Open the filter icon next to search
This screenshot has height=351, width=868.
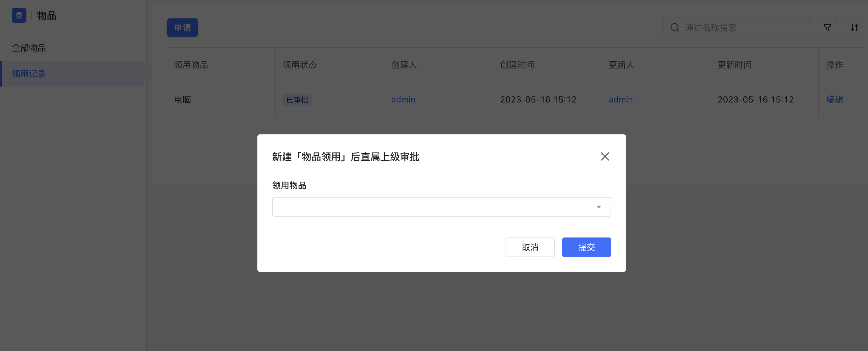pos(827,28)
